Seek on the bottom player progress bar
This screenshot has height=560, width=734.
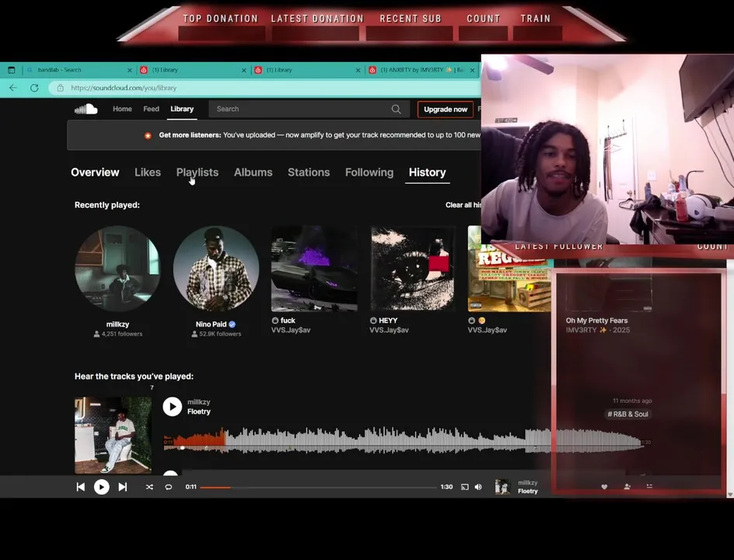(x=318, y=488)
